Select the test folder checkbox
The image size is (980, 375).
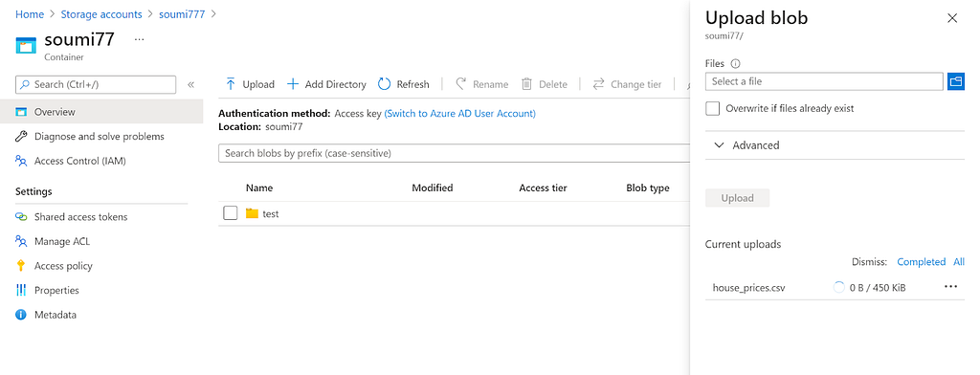(231, 213)
